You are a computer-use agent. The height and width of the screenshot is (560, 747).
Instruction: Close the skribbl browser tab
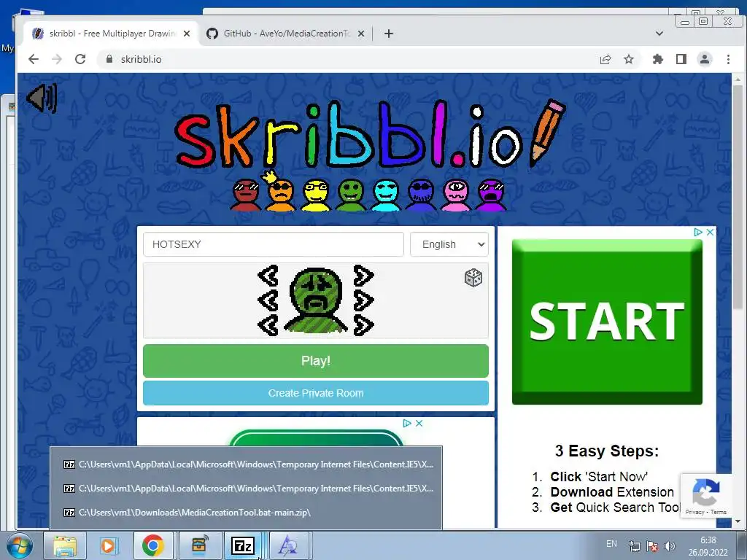tap(187, 34)
